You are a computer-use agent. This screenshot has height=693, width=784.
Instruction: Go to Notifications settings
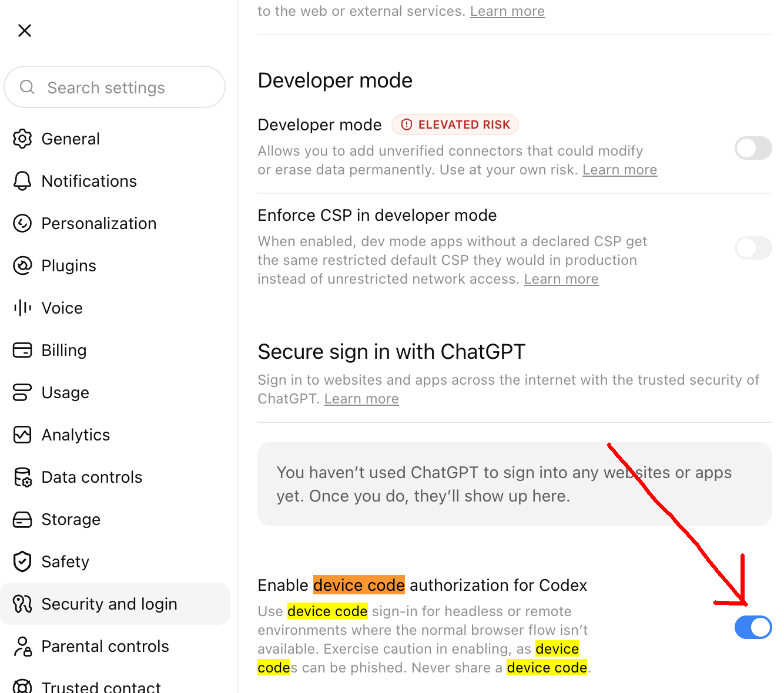tap(115, 181)
